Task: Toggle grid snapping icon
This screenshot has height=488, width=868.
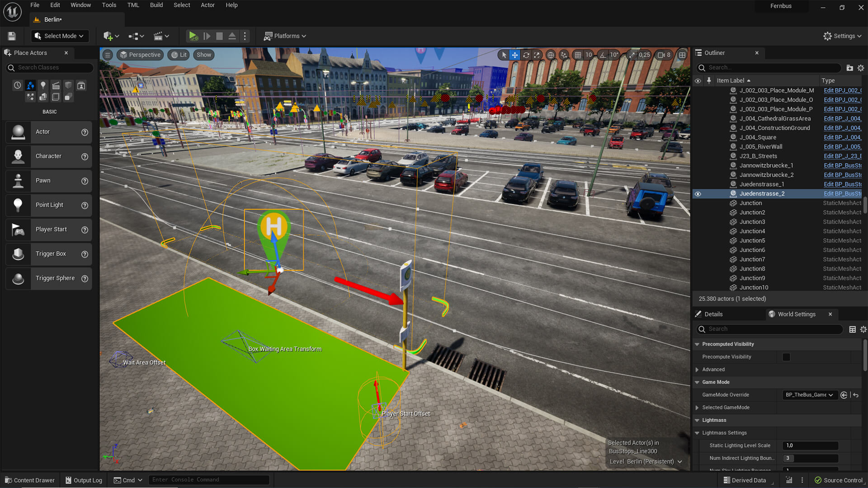Action: [578, 55]
